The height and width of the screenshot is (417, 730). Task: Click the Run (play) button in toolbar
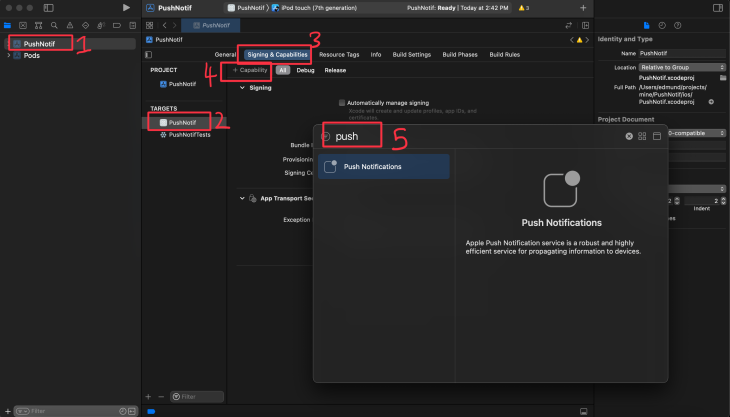(125, 7)
